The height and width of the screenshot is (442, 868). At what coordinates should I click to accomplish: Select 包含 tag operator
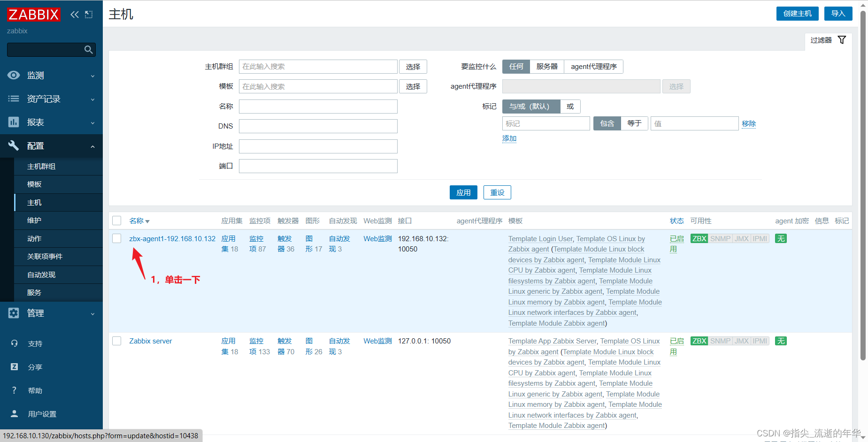[x=607, y=123]
